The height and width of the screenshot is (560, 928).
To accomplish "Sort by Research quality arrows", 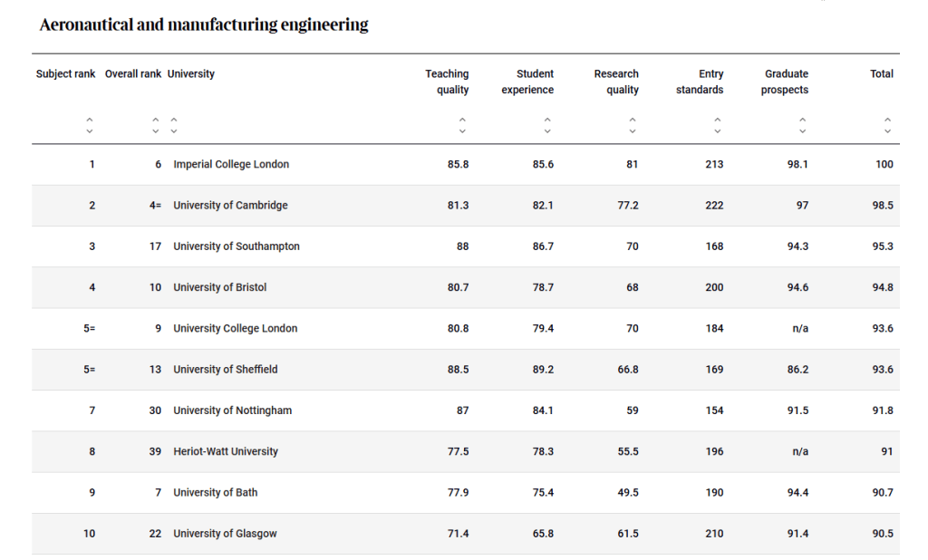I will (x=633, y=125).
